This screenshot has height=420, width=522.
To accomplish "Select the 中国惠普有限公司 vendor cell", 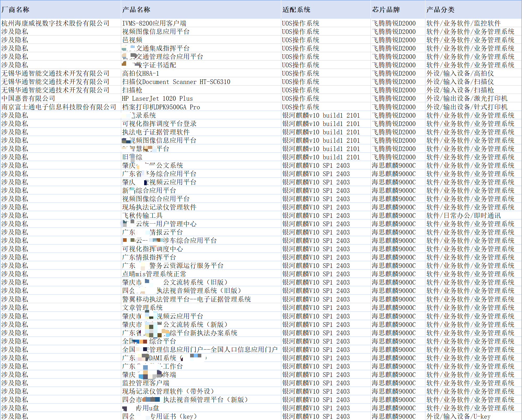I will click(28, 98).
